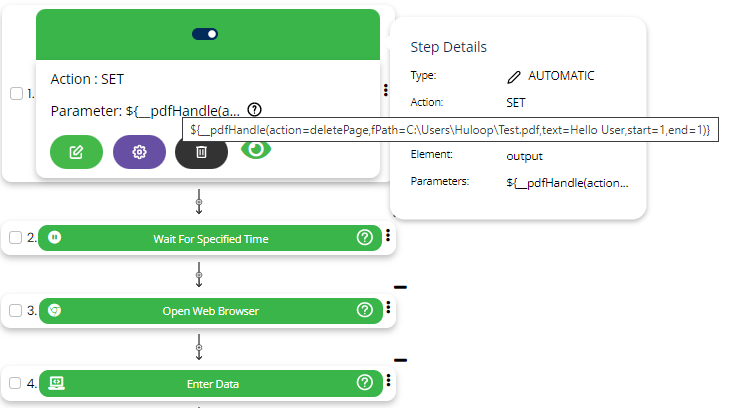Click the connector arrow between steps 2 and 3
The image size is (734, 408).
pyautogui.click(x=199, y=274)
